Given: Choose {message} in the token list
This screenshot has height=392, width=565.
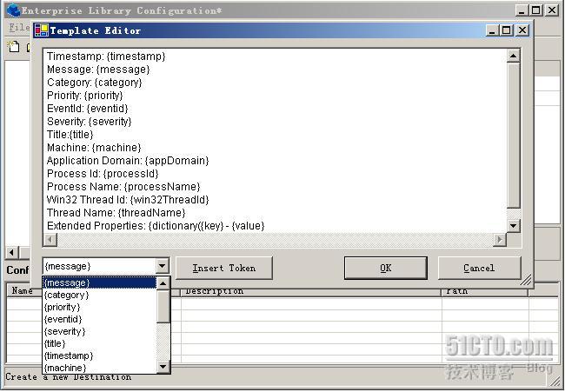Looking at the screenshot, I should (100, 282).
